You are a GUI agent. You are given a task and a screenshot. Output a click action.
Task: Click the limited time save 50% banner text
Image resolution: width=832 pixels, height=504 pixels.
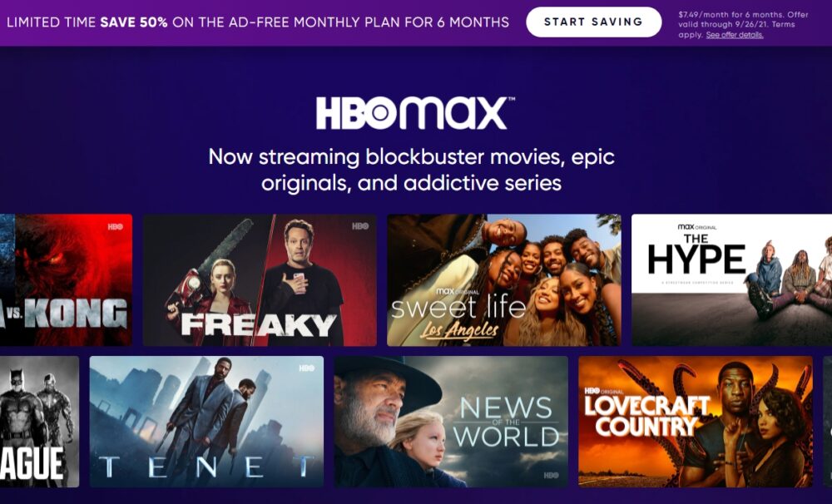pos(258,22)
